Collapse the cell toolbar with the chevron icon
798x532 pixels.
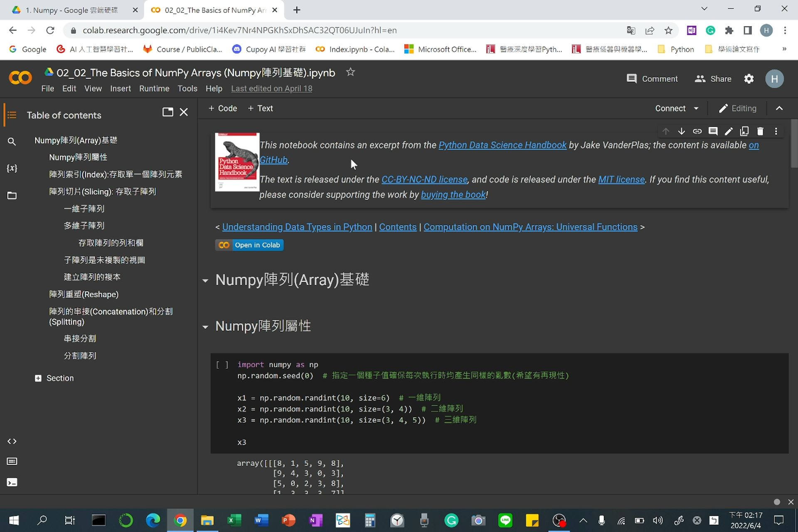779,108
